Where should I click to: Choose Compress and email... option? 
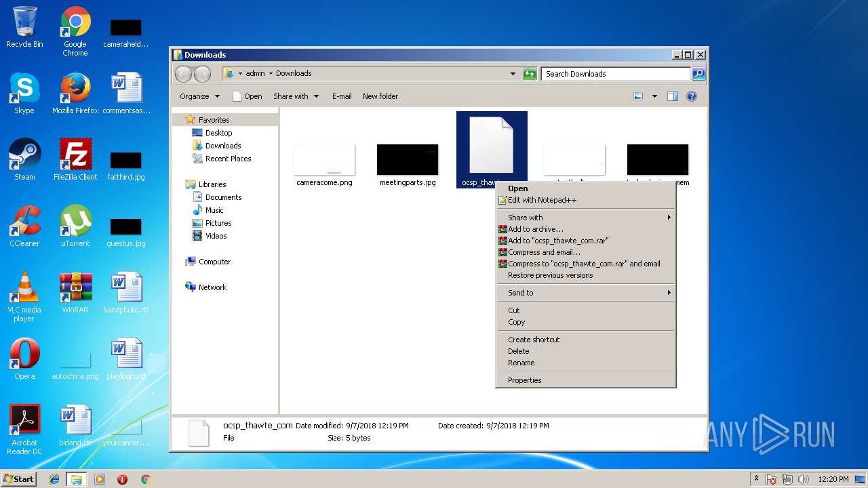click(586, 252)
